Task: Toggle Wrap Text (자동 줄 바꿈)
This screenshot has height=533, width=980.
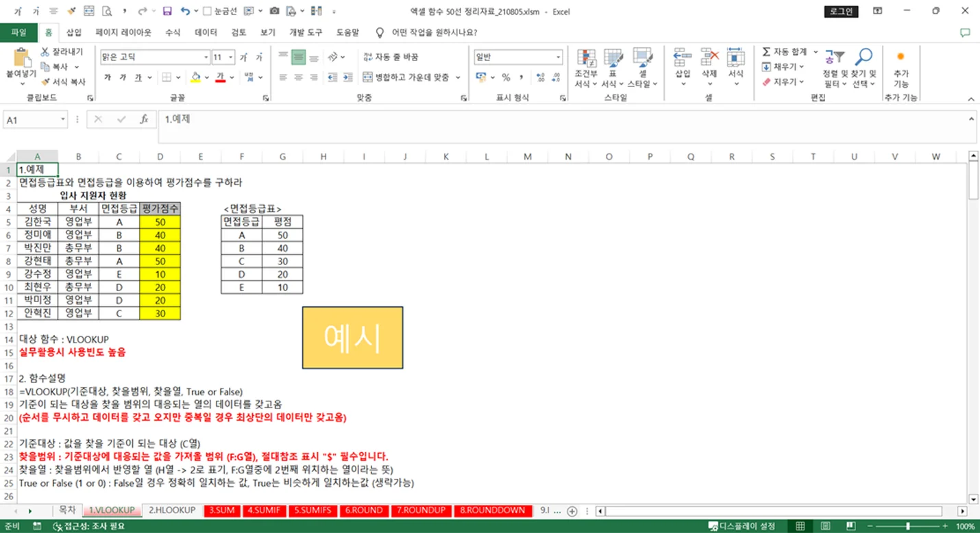Action: pos(390,58)
